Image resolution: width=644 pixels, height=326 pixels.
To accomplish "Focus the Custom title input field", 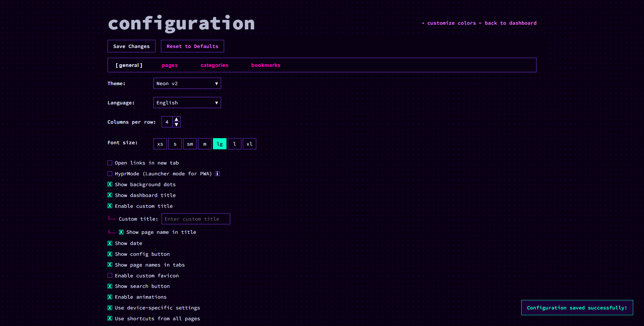I will tap(196, 219).
